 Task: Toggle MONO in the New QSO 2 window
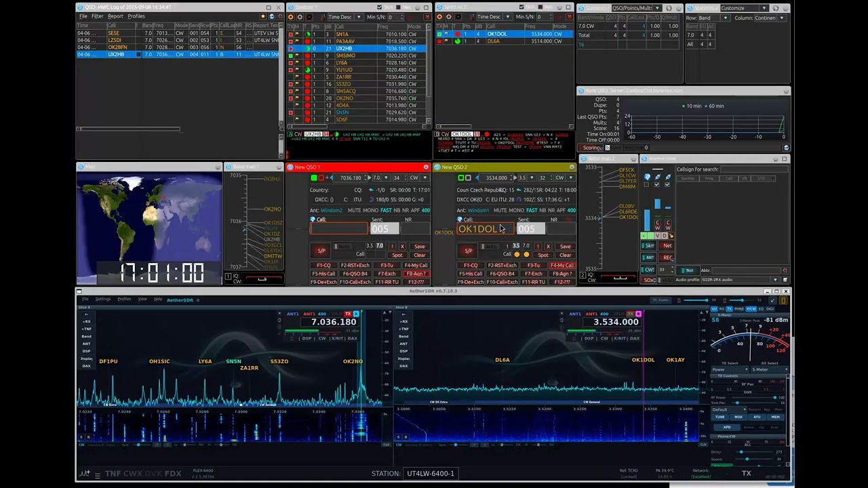click(517, 211)
